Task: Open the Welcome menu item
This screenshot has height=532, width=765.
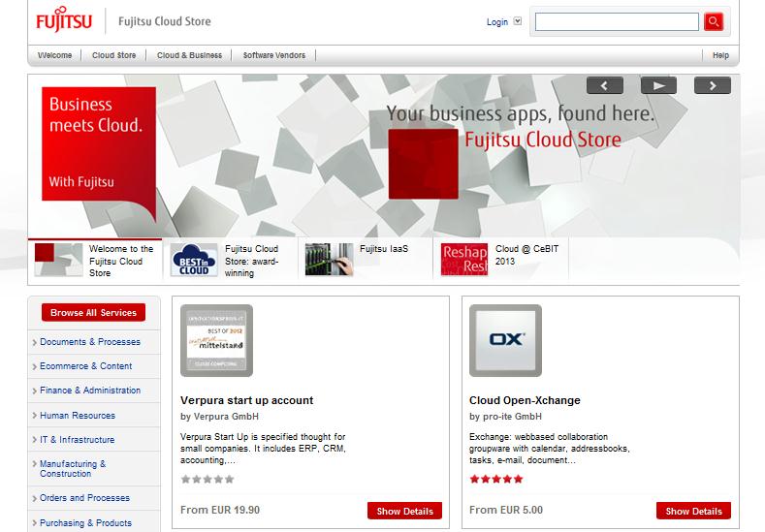Action: pos(54,55)
